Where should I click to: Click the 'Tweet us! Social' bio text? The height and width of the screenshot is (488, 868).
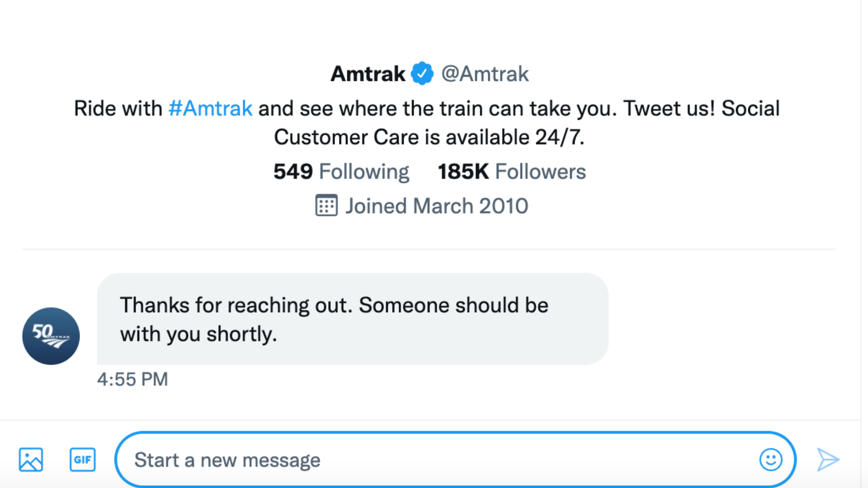pos(701,108)
